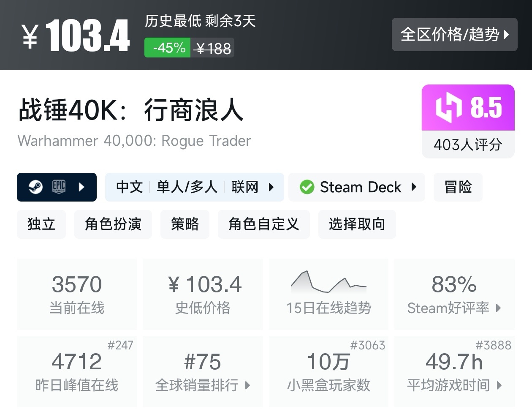Click the Heybox logo icon in score badge
Viewport: 532px width, 409px height.
(x=449, y=108)
